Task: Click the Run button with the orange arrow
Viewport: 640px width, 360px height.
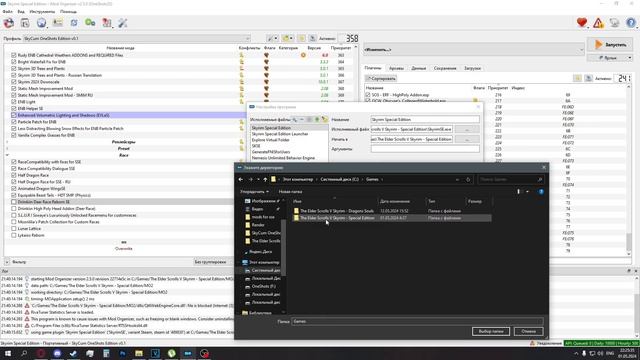Action: coord(611,44)
